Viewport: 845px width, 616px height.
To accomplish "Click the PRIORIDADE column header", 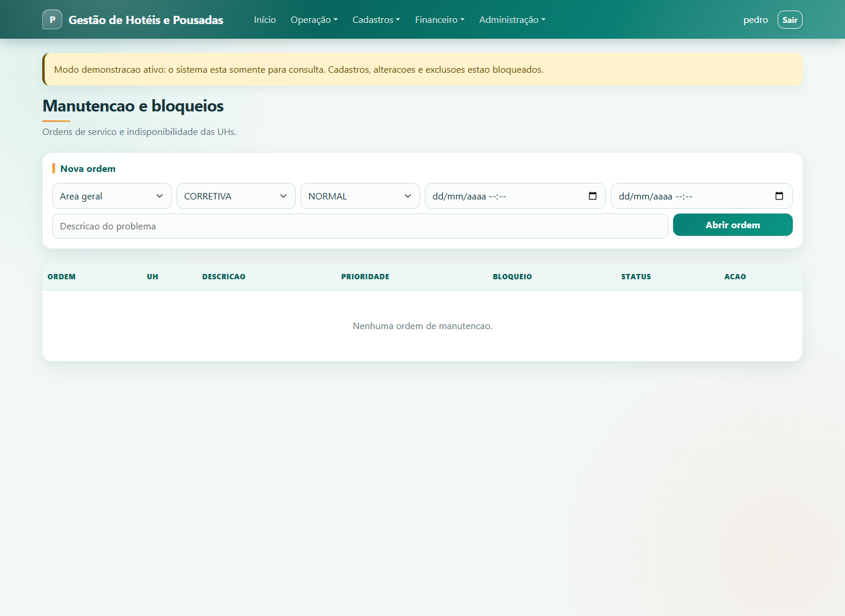I will (x=365, y=276).
